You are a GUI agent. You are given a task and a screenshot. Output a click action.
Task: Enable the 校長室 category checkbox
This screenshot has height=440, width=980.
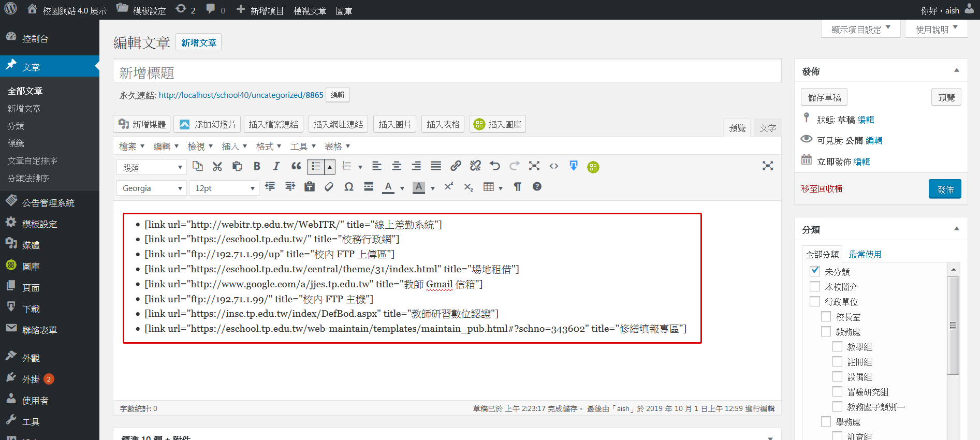pos(826,316)
